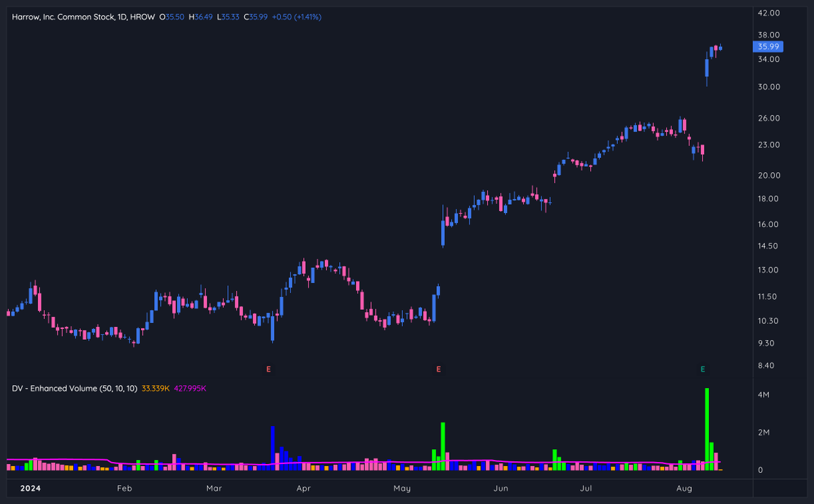Select the open value O35.50

tap(172, 16)
